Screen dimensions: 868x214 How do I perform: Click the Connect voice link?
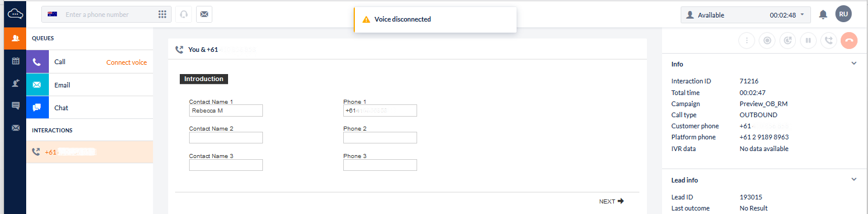point(126,62)
